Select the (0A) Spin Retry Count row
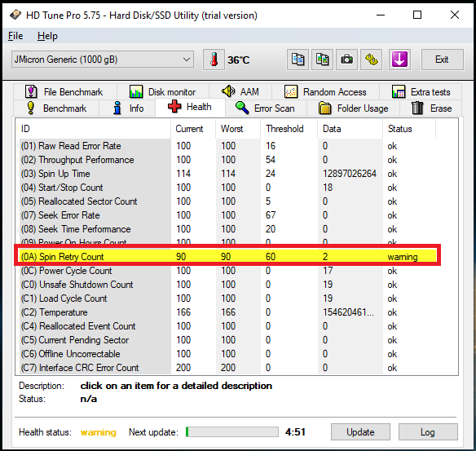The width and height of the screenshot is (476, 451). 227,257
